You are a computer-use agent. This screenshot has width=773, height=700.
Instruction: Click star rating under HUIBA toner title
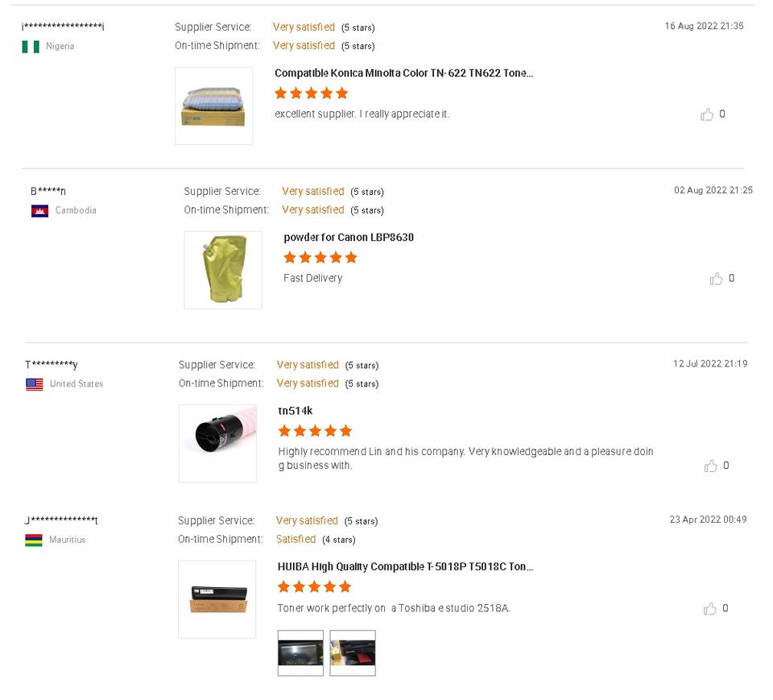coord(315,587)
